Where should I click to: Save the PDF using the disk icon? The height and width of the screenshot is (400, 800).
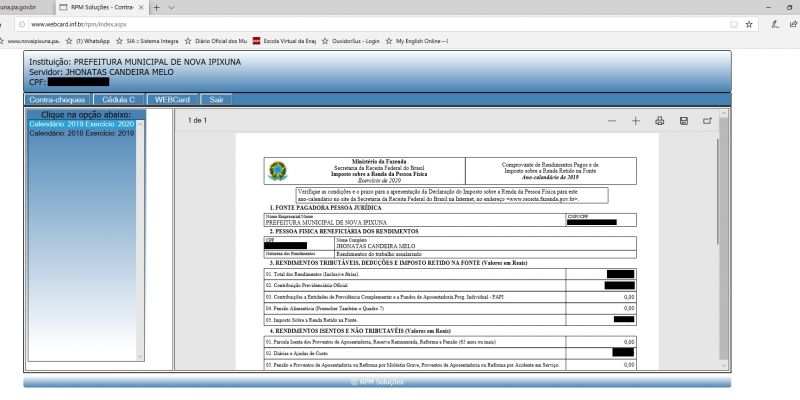point(683,121)
